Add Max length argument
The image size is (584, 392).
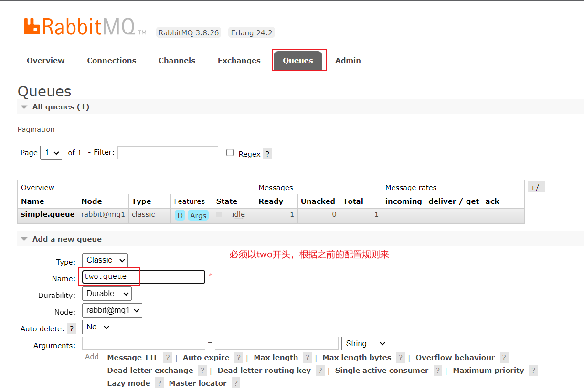[x=276, y=358]
